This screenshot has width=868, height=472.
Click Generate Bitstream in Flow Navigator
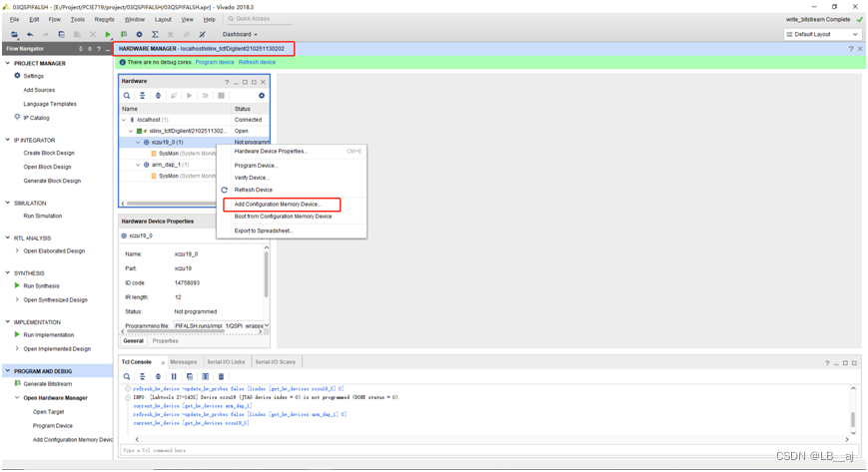pyautogui.click(x=48, y=384)
